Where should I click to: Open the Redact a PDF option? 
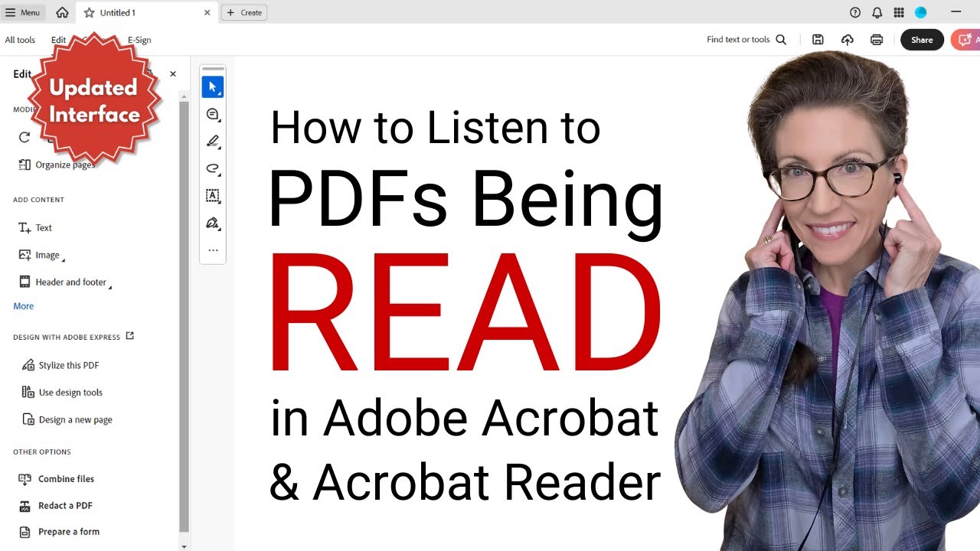55,506
